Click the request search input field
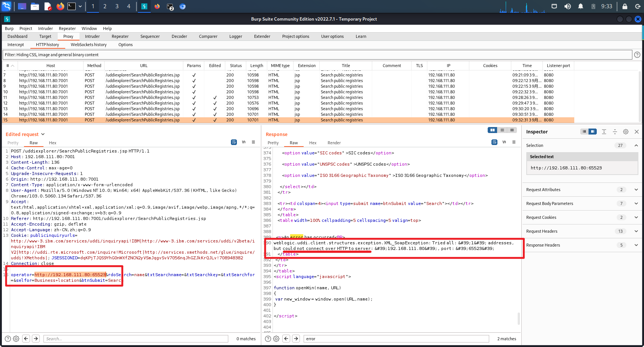Screen dimensions: 644x347 pyautogui.click(x=136, y=338)
